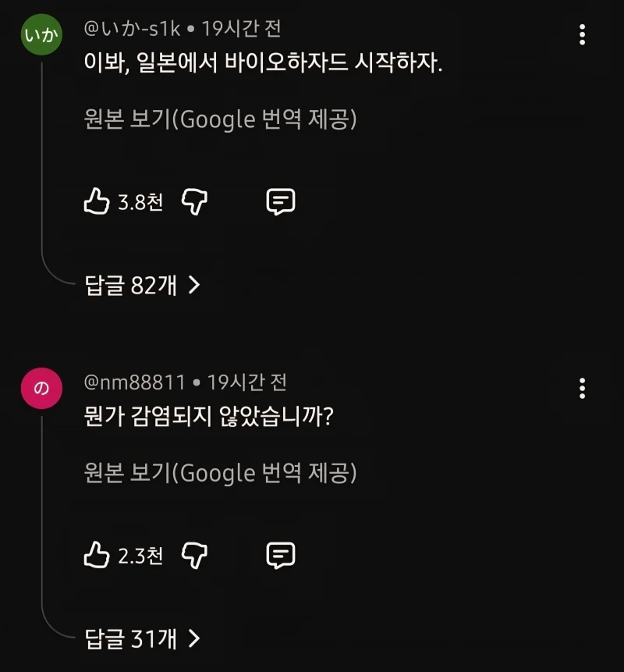Reply to the @nm88811 comment
624x672 pixels.
(280, 556)
